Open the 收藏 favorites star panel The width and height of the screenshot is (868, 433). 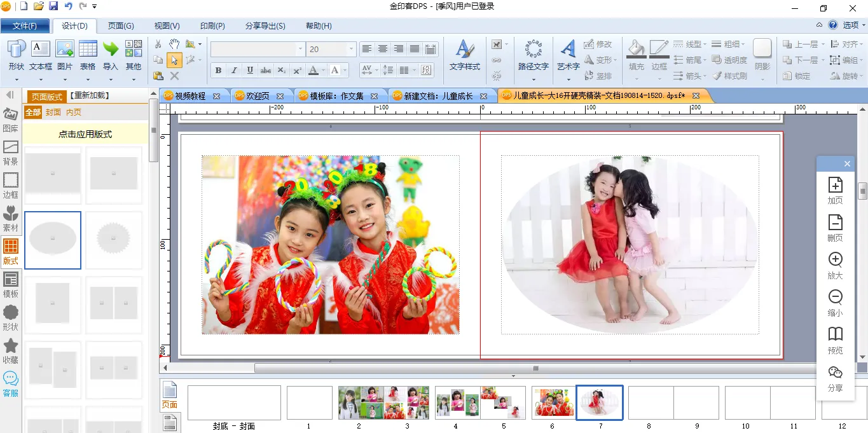point(11,350)
